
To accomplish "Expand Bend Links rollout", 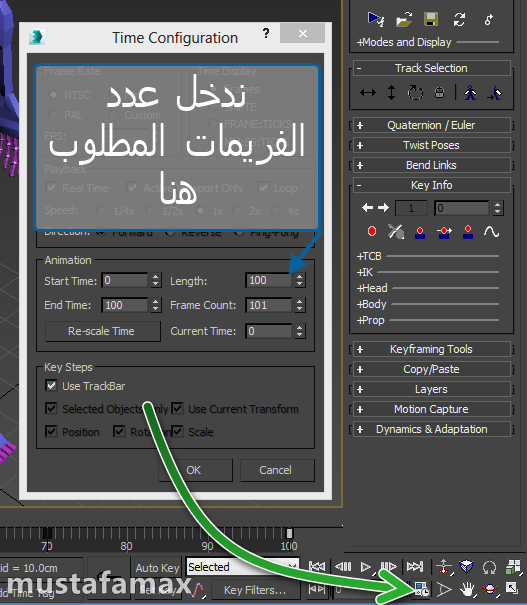I will [x=431, y=166].
